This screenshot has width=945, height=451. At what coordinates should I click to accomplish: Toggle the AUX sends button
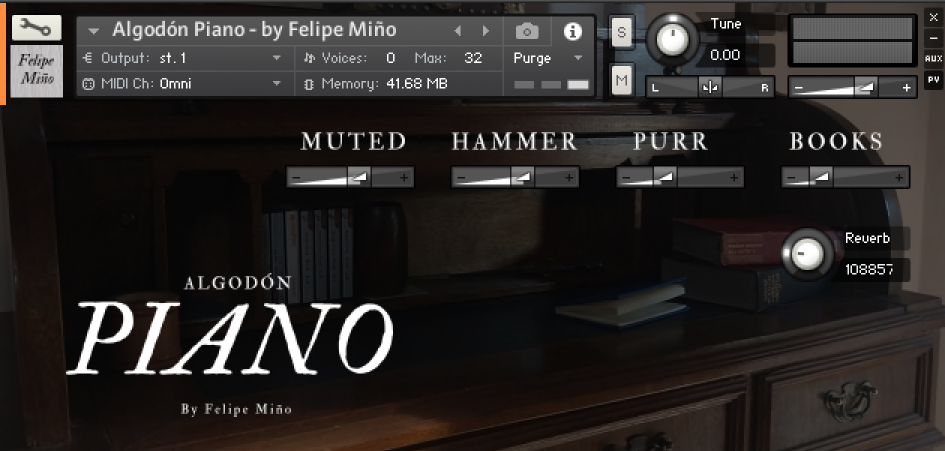point(934,58)
